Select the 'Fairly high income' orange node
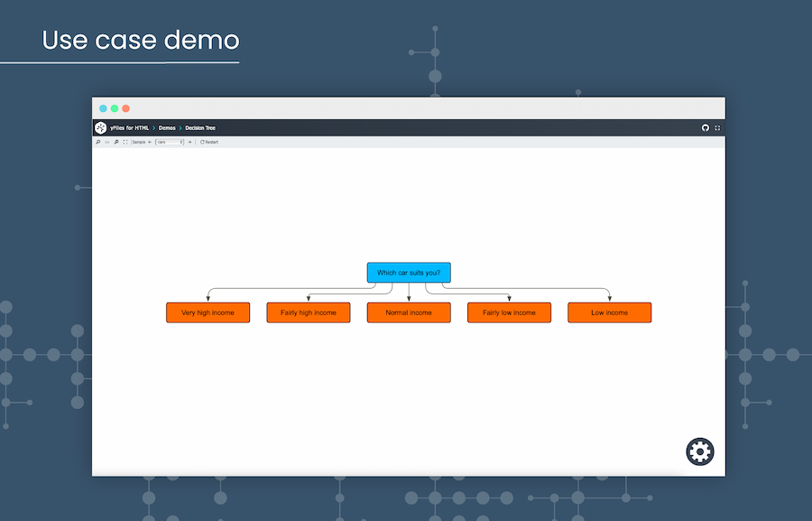 (x=308, y=312)
